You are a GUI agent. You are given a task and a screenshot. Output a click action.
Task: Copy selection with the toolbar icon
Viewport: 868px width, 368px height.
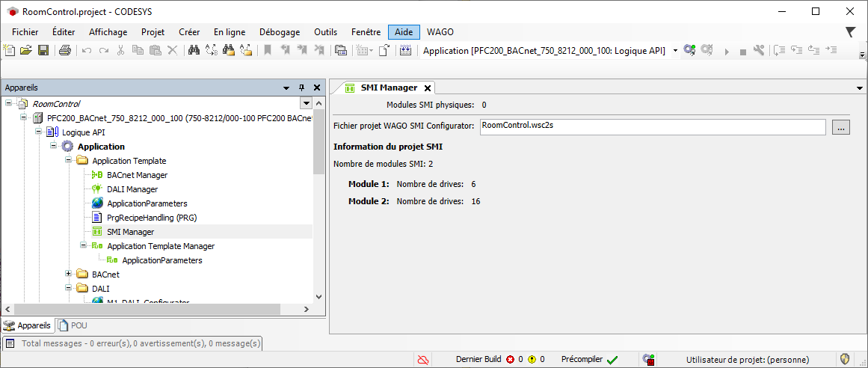[138, 50]
